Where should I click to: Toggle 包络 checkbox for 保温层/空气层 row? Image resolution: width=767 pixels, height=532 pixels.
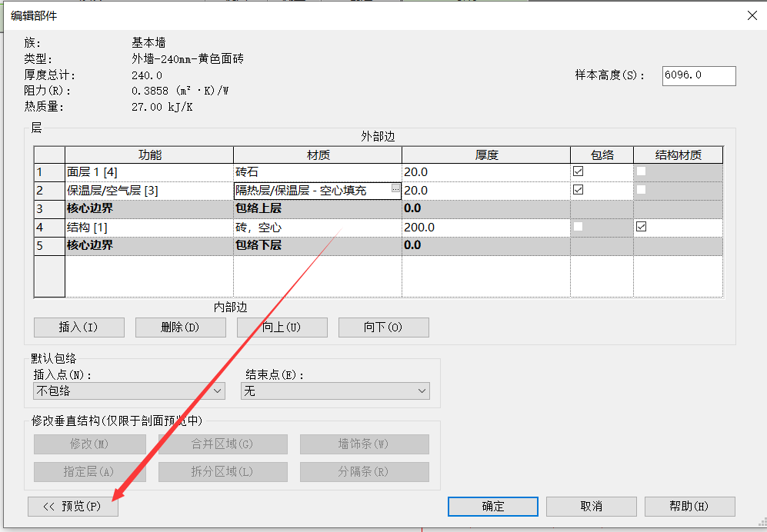pyautogui.click(x=579, y=190)
